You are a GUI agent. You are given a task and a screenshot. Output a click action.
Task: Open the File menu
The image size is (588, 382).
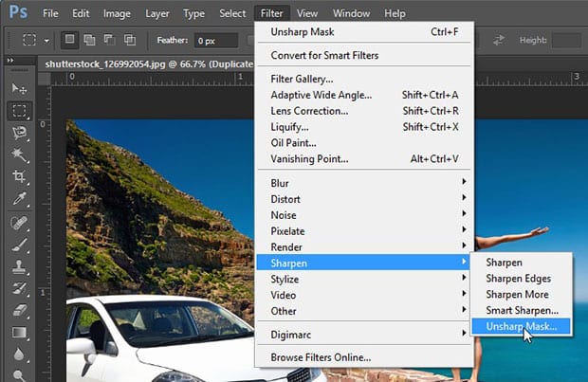click(50, 13)
